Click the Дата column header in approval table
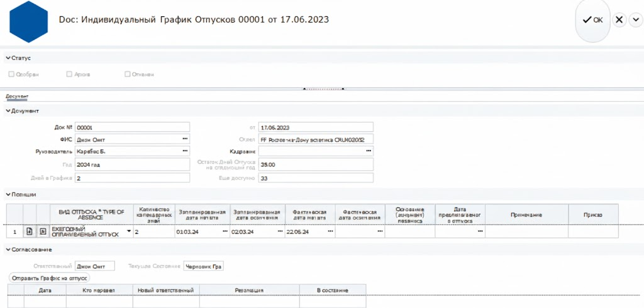 pos(45,290)
